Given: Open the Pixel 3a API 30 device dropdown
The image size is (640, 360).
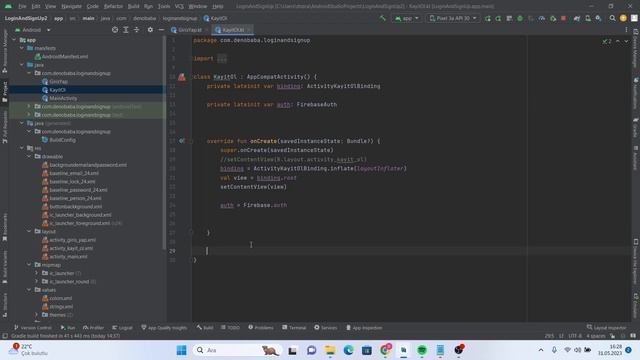Looking at the screenshot, I should coord(452,18).
